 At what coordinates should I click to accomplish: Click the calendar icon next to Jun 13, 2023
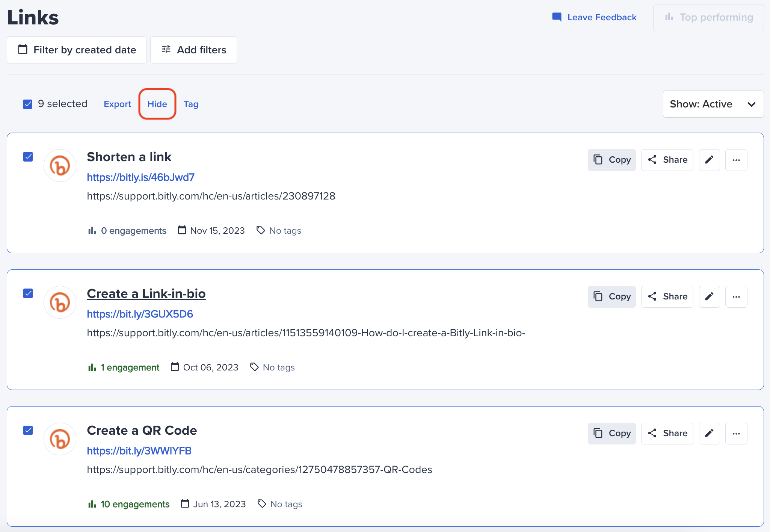185,503
